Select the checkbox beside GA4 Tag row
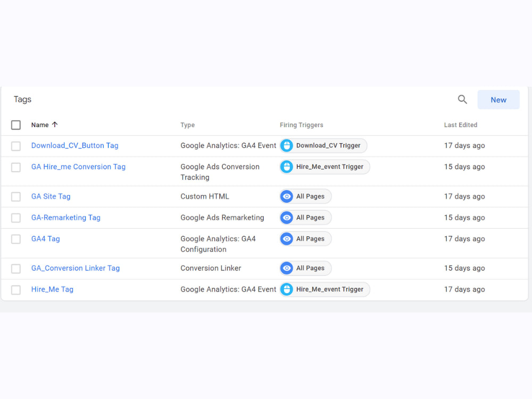The width and height of the screenshot is (532, 399). (x=15, y=239)
